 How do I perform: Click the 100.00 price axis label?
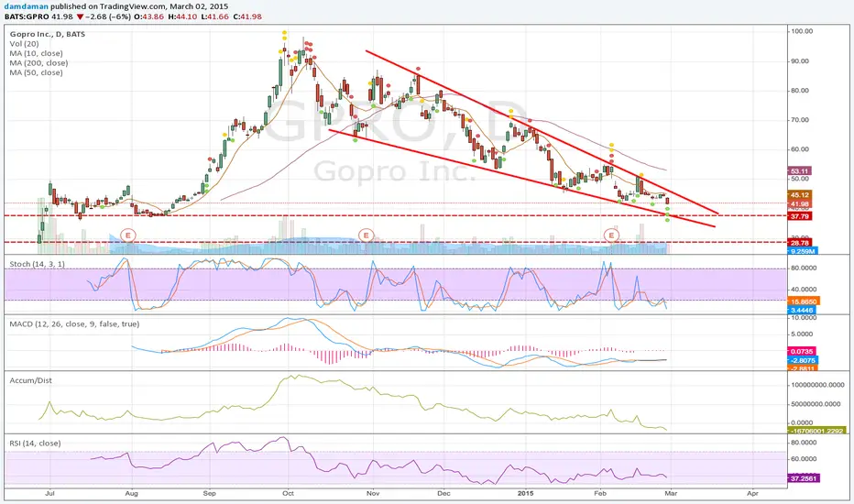click(x=802, y=31)
